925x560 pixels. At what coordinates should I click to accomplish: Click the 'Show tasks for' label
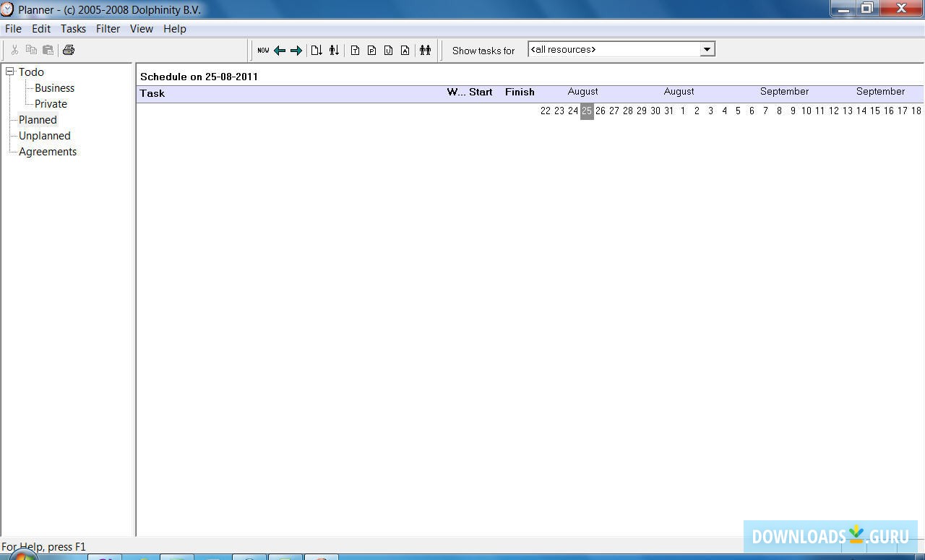pos(483,51)
